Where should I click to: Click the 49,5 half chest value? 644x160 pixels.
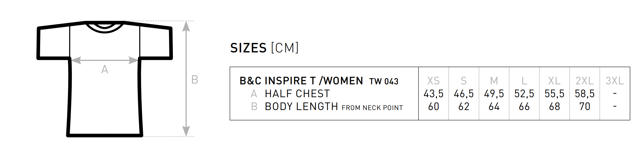click(494, 94)
